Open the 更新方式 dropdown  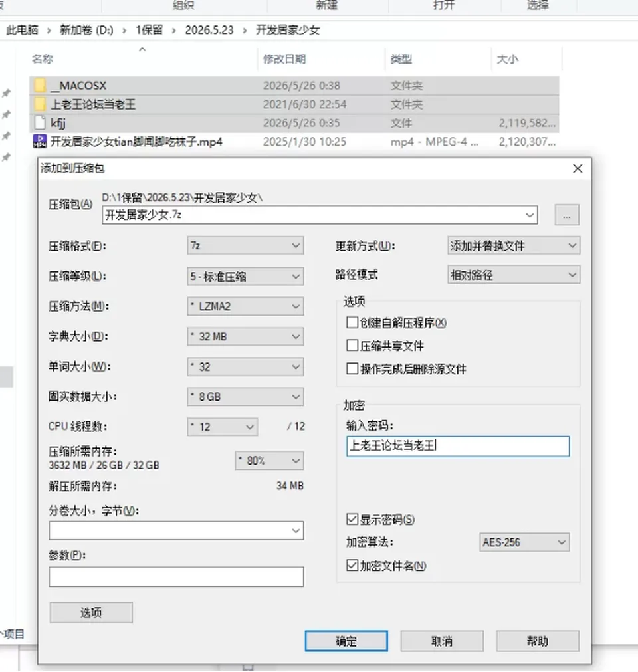514,245
